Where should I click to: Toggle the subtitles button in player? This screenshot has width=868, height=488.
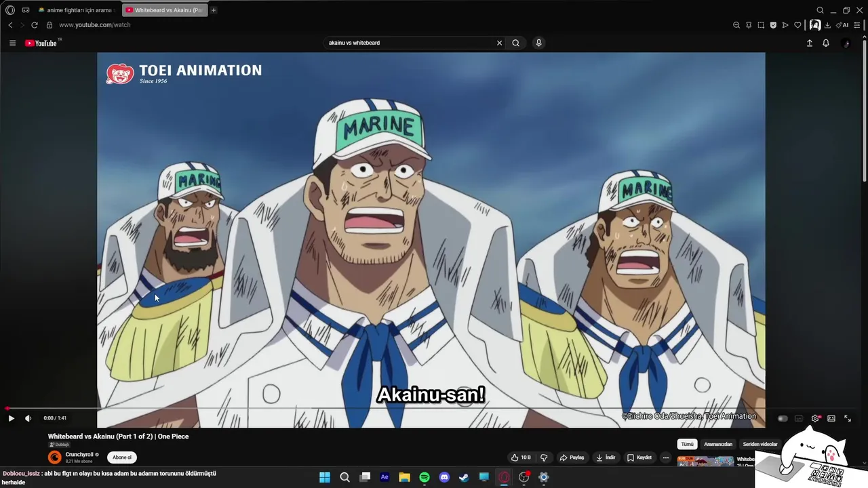pyautogui.click(x=799, y=418)
